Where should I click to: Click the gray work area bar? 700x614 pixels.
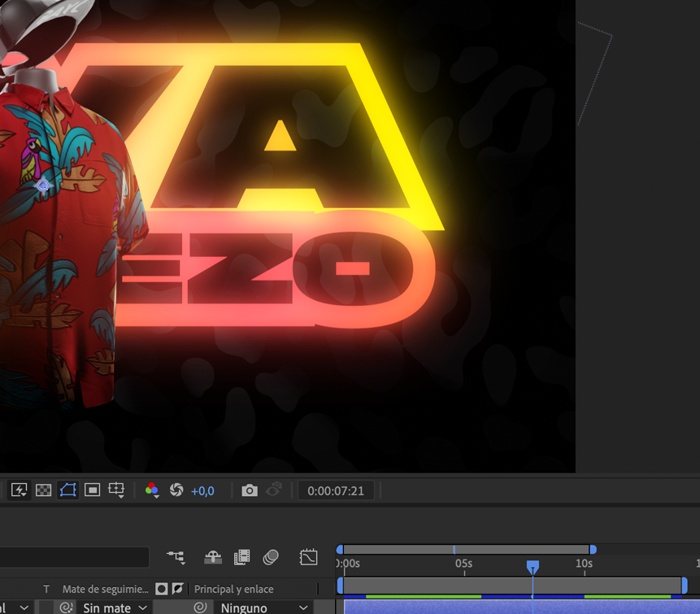(512, 586)
